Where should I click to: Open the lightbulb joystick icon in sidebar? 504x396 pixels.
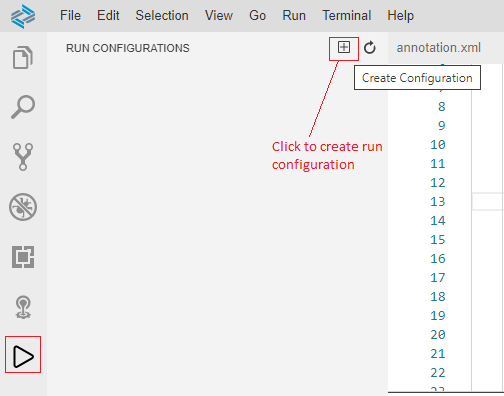23,307
